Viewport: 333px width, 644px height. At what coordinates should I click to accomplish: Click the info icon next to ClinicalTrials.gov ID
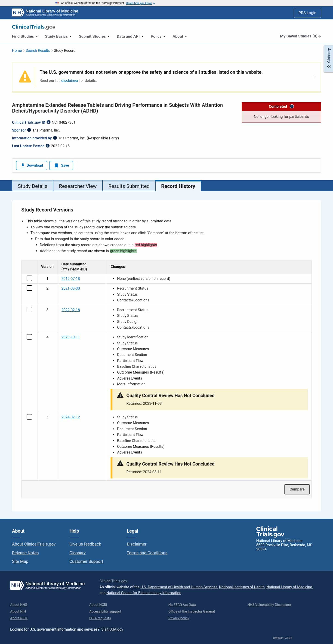(49, 122)
